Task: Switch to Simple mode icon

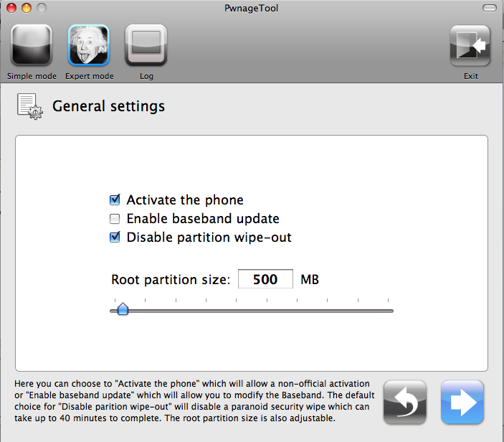Action: pos(32,46)
